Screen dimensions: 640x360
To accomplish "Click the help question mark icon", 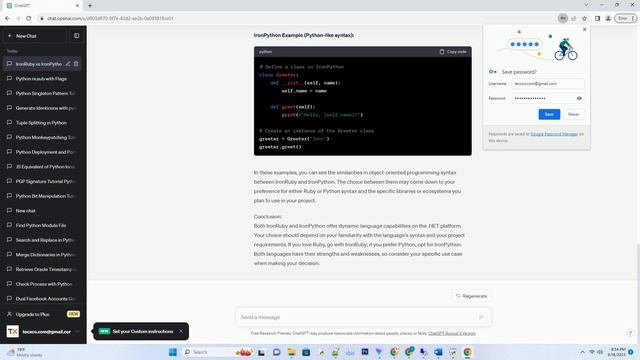I will tap(630, 333).
